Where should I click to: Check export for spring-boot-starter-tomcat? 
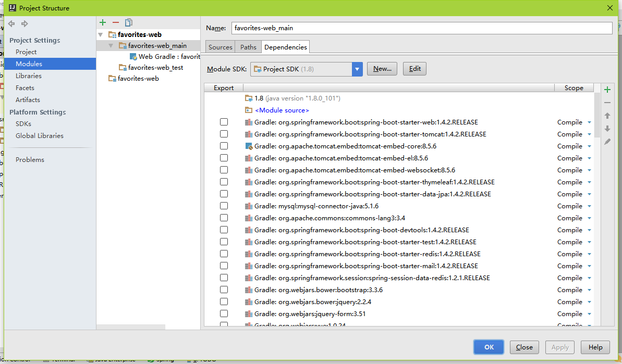click(x=224, y=134)
